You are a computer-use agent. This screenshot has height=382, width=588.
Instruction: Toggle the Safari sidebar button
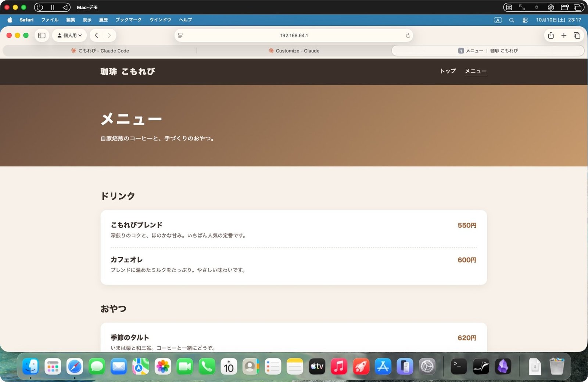[x=42, y=35]
